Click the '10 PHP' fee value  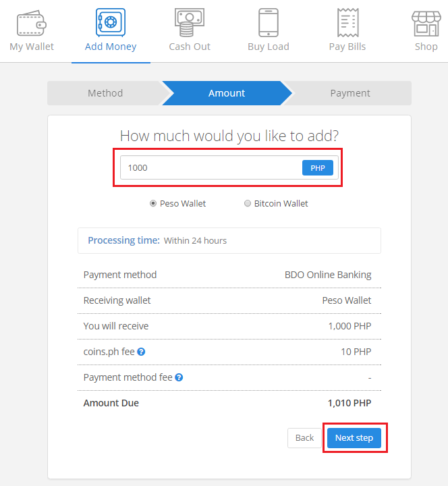356,352
